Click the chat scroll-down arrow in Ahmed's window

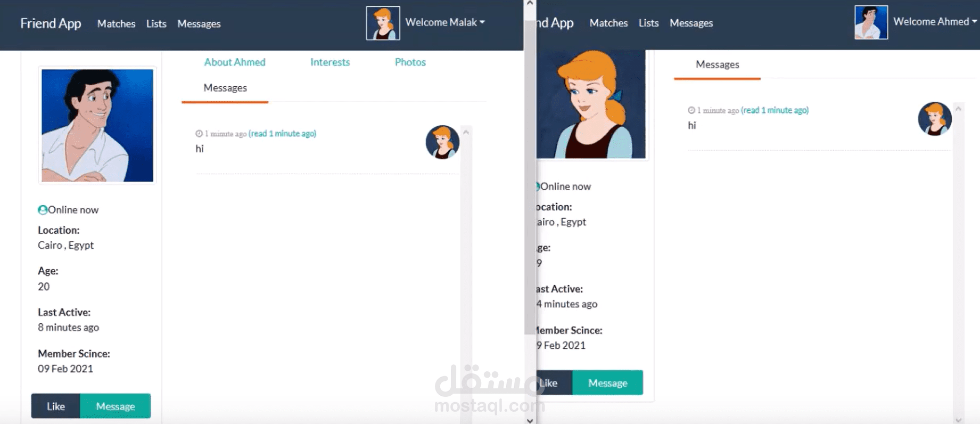pyautogui.click(x=958, y=420)
